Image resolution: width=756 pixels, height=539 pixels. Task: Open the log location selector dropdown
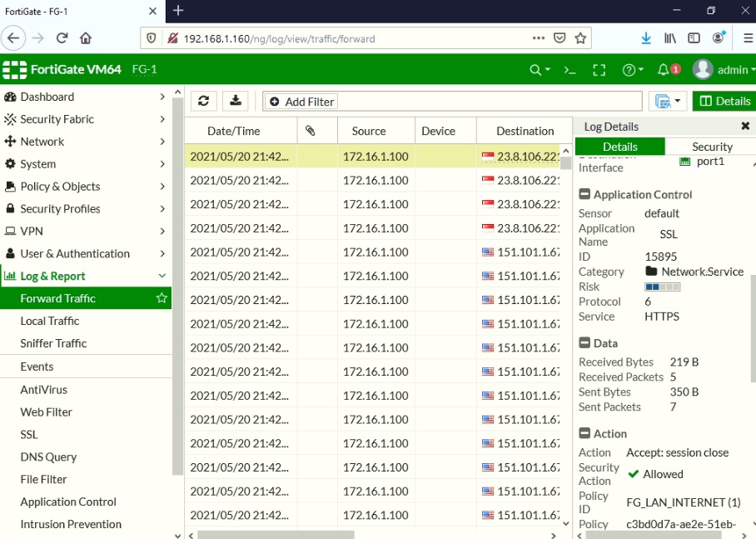point(669,100)
